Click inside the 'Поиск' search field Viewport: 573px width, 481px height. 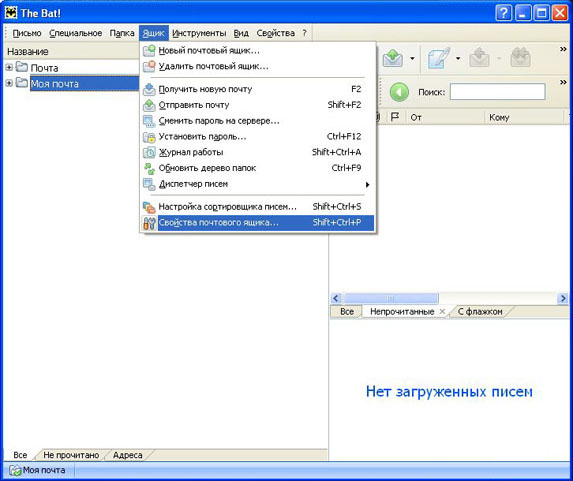pyautogui.click(x=497, y=92)
